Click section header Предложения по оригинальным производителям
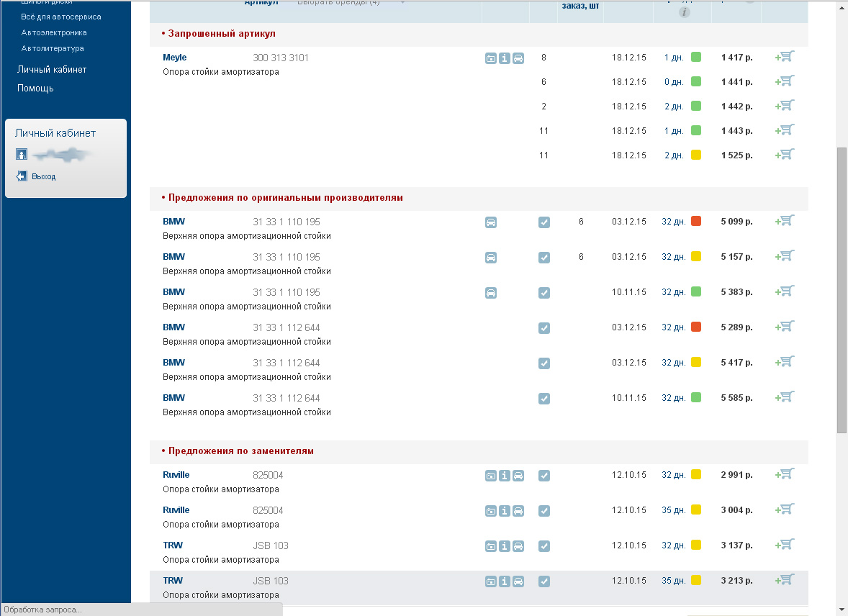Screen dimensions: 848x616 pyautogui.click(x=286, y=198)
